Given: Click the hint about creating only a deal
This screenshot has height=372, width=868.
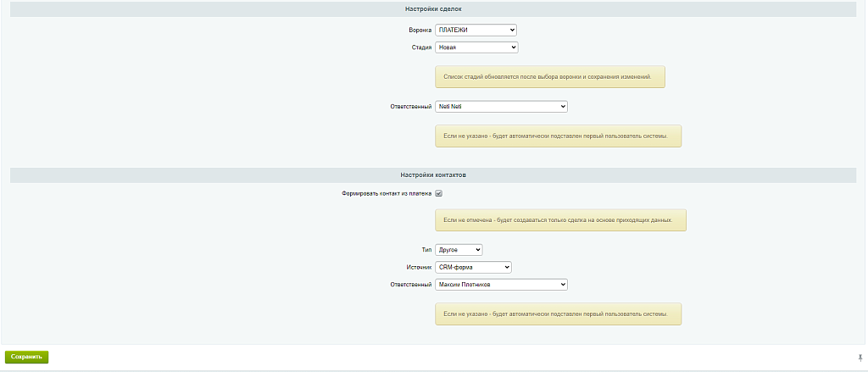Looking at the screenshot, I should click(x=559, y=219).
